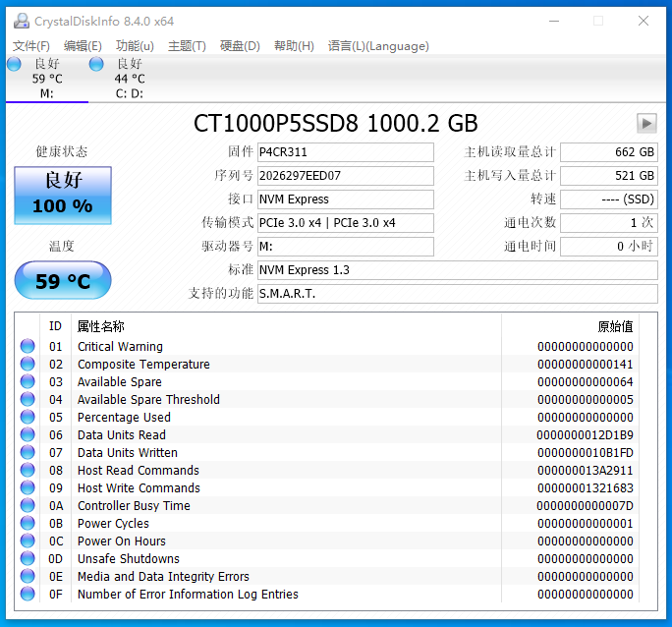Select the M: disk tab at 59 °C
This screenshot has height=627, width=672.
click(46, 79)
